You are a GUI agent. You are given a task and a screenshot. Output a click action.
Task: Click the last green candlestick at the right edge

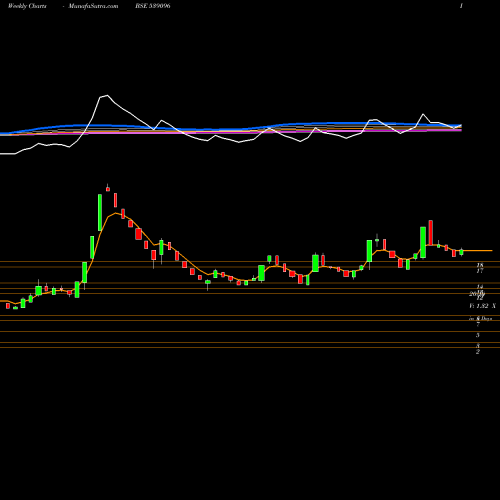point(461,252)
